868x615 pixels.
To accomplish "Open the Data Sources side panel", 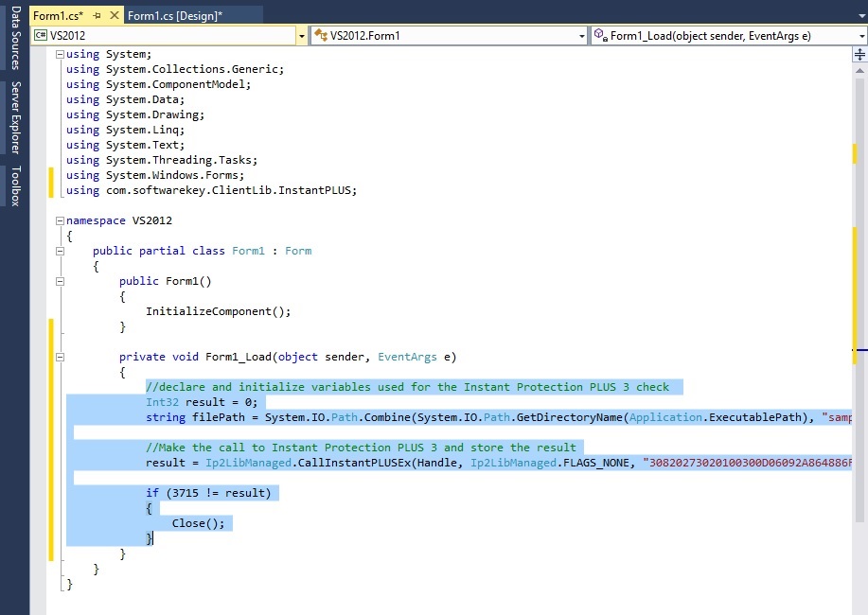I will [15, 38].
